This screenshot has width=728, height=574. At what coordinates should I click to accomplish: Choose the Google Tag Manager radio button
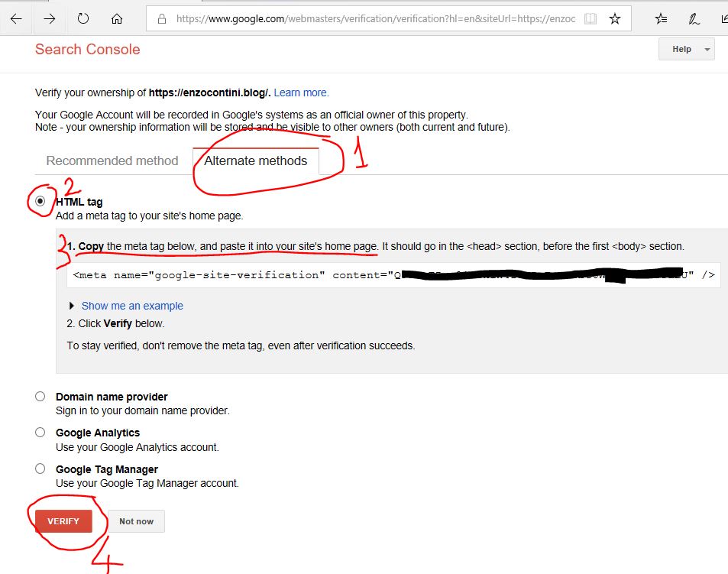pos(40,469)
